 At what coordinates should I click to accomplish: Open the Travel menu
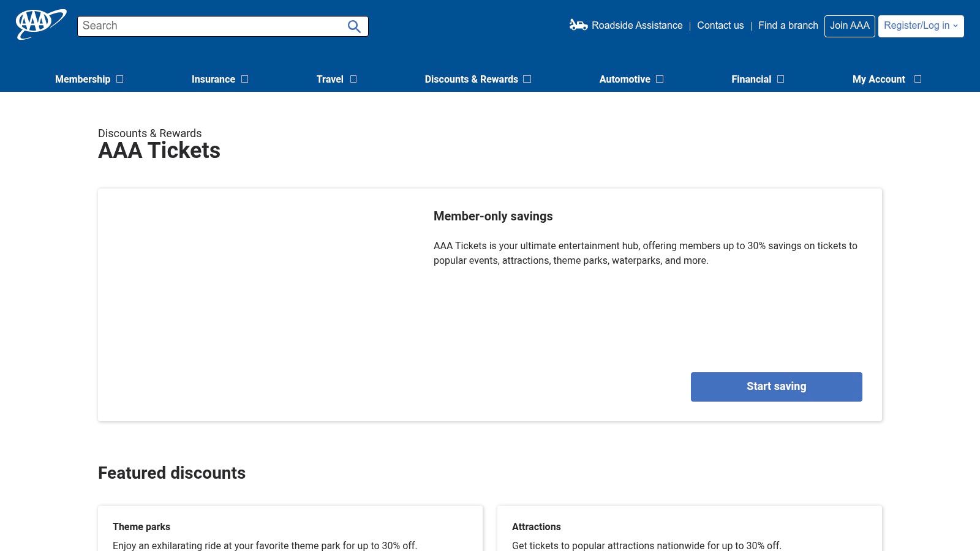[330, 80]
